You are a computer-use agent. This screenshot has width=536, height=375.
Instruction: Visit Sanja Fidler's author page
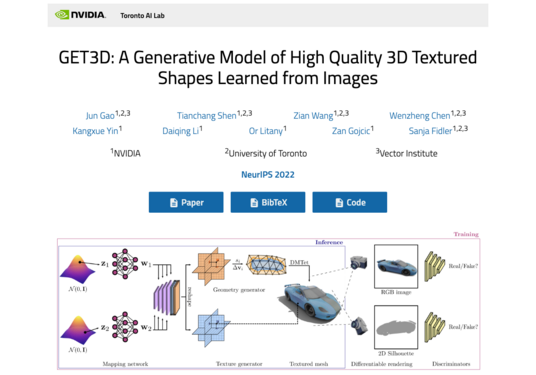[x=430, y=131]
